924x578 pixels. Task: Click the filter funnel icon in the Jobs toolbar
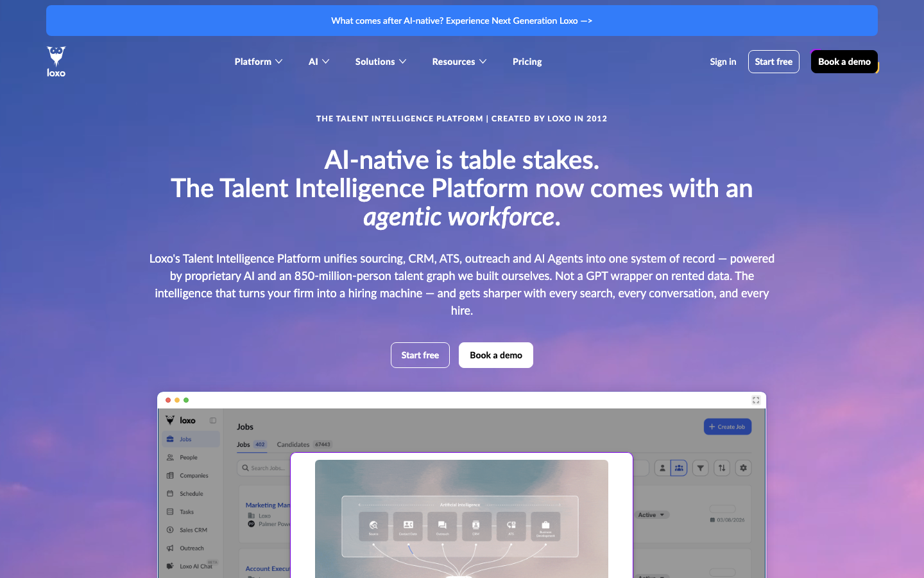(701, 468)
